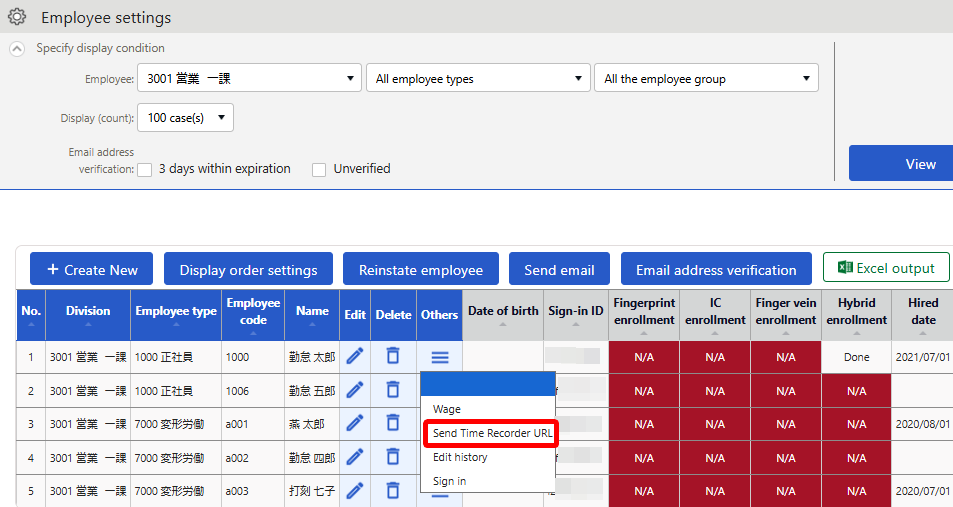Viewport: 953px width, 507px height.
Task: Open the Employee division dropdown
Action: 249,78
